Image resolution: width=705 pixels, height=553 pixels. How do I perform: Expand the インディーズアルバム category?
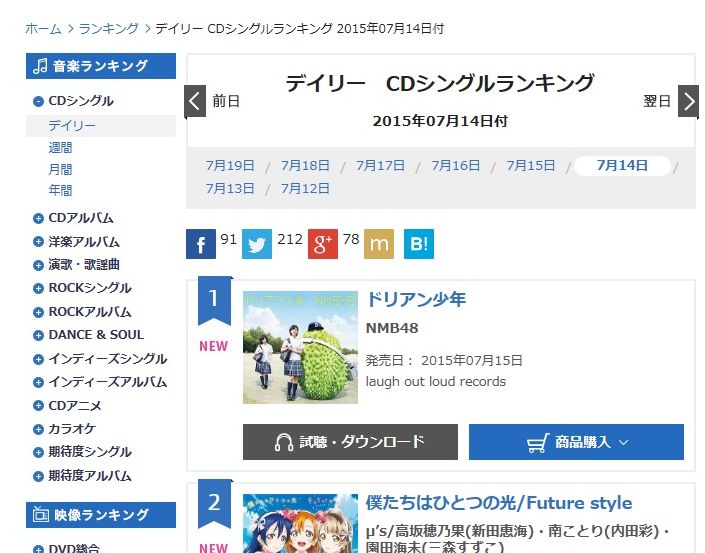(x=38, y=383)
